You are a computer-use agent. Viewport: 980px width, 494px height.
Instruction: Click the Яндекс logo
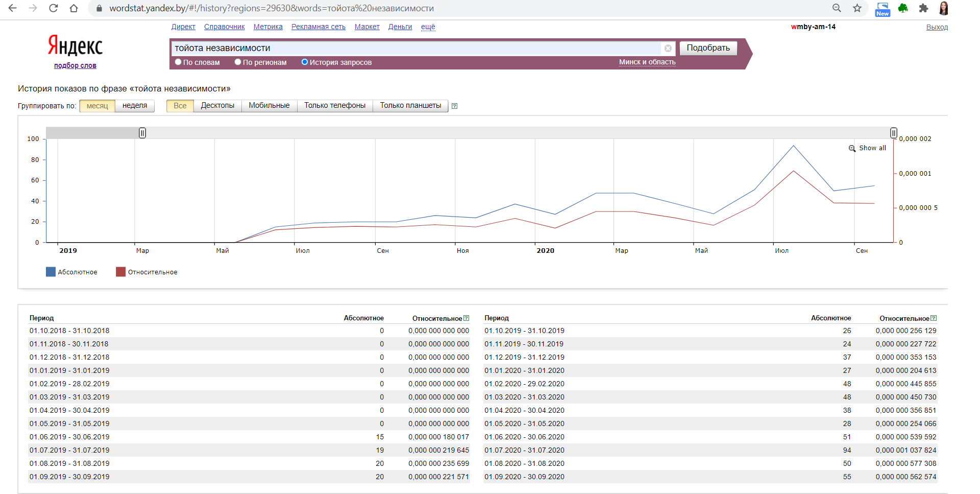75,45
